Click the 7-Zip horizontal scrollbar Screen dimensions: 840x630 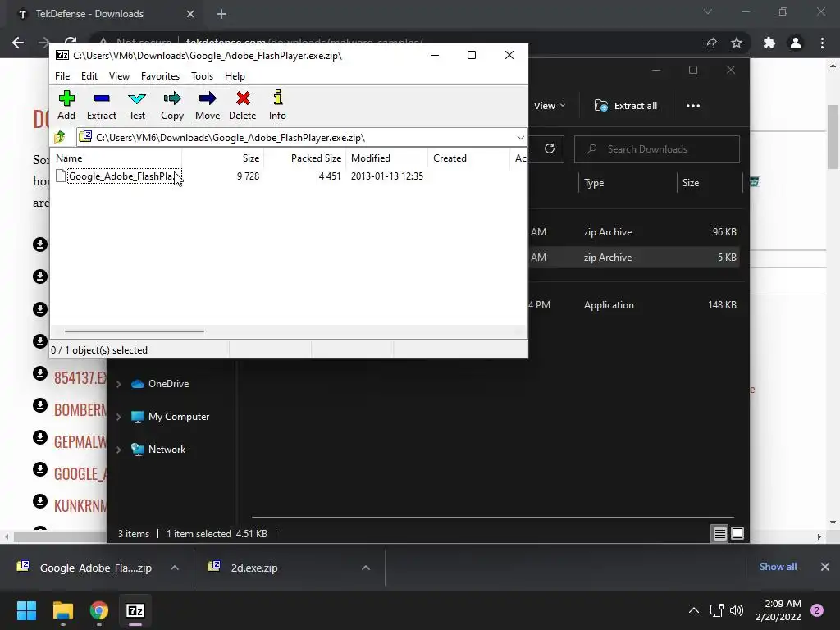click(134, 331)
